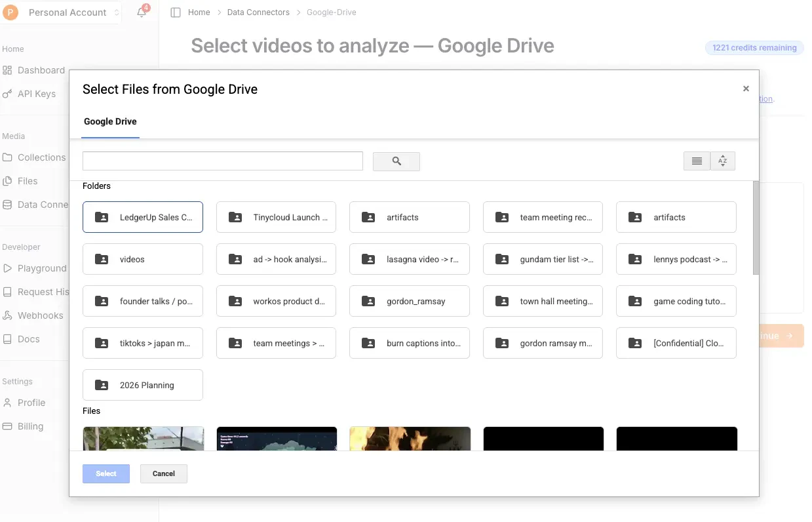Select the videos folder
Viewport: 812px width, 522px height.
pos(143,259)
